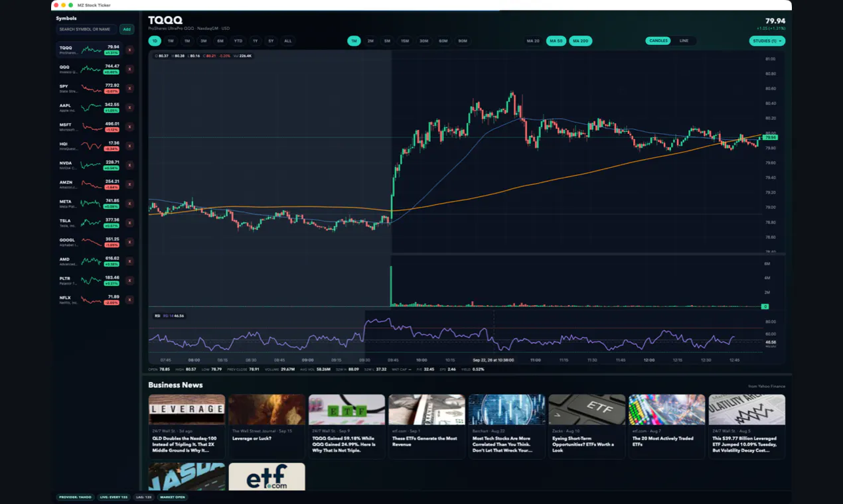Choose the 15M candle interval
The width and height of the screenshot is (843, 504).
[x=404, y=41]
